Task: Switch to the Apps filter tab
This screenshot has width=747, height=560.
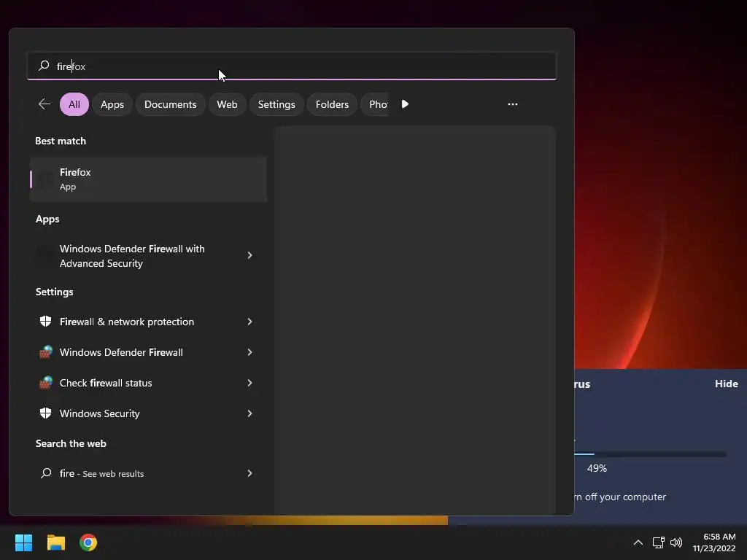Action: 112,104
